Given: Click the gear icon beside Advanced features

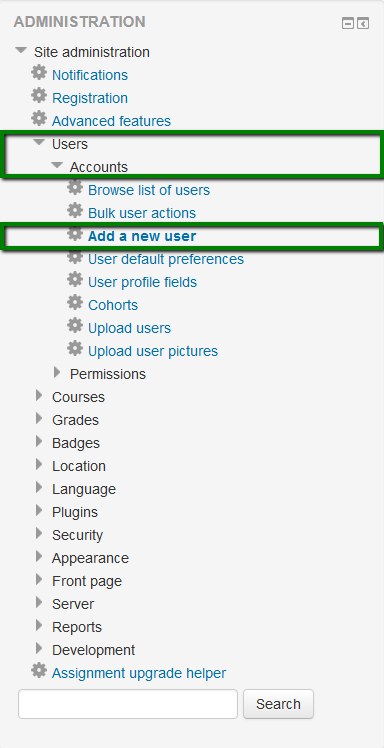Looking at the screenshot, I should [x=39, y=119].
